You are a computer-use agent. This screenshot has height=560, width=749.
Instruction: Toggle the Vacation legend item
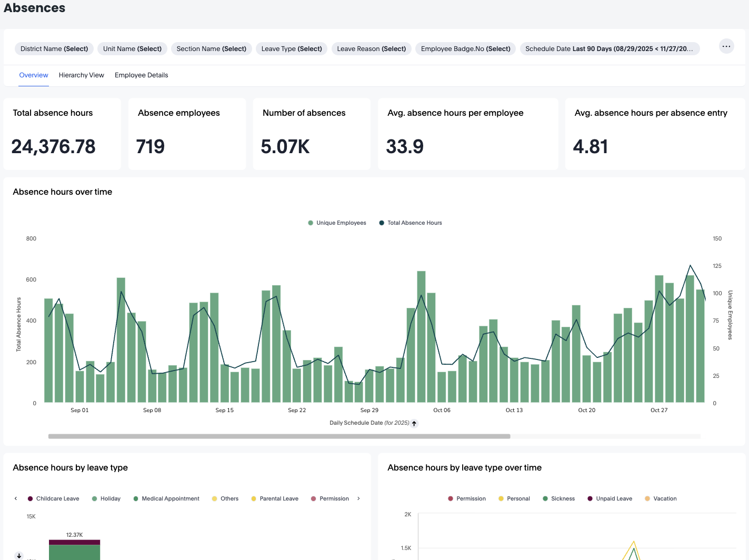pyautogui.click(x=661, y=499)
